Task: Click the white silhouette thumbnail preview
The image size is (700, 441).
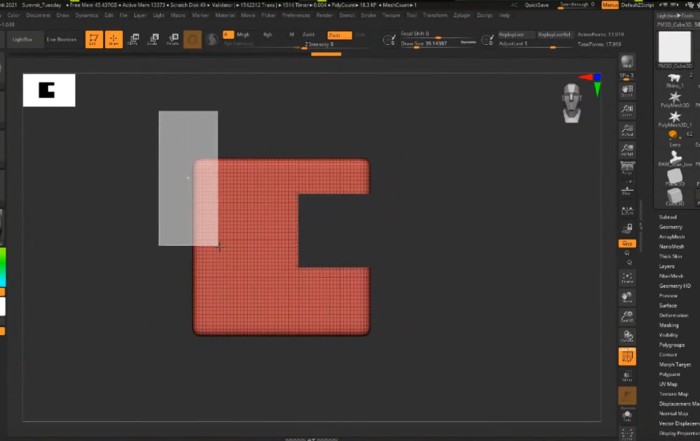Action: point(49,91)
